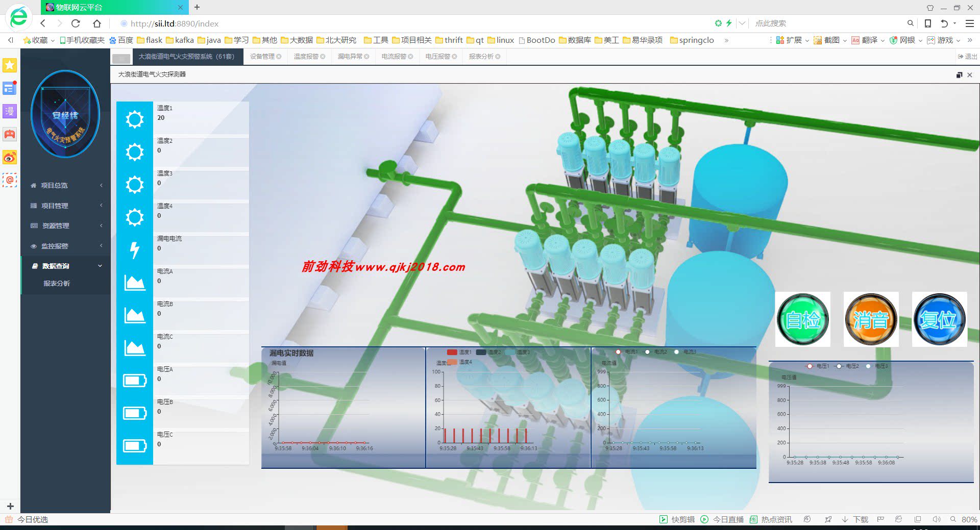Click the browser address bar URL
The width and height of the screenshot is (980, 530).
click(175, 23)
